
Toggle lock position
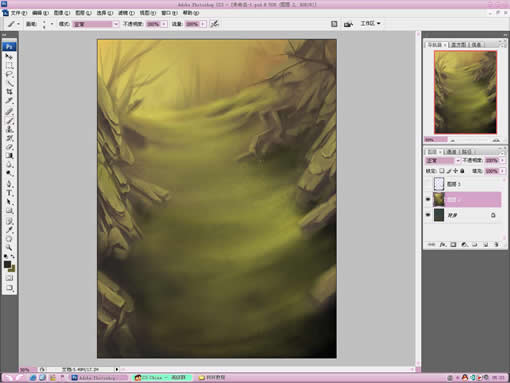(x=455, y=171)
